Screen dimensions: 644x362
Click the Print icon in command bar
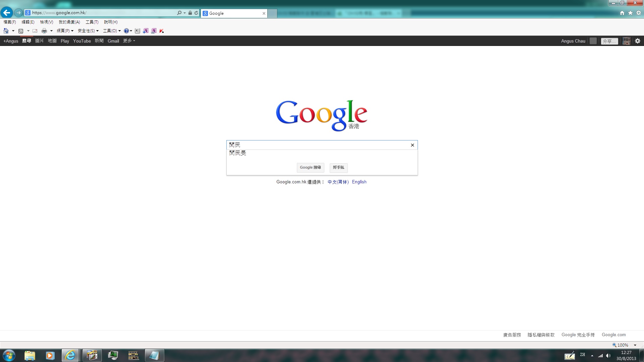pos(44,31)
